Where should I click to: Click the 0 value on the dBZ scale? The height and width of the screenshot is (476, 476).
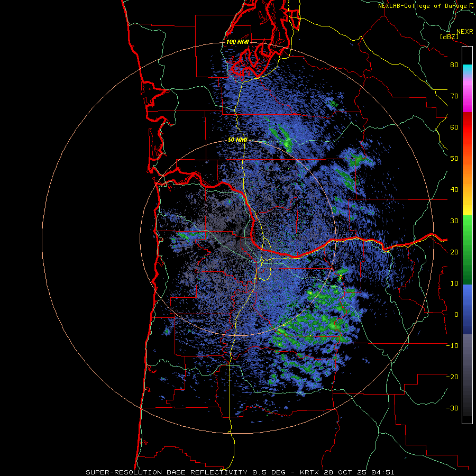pyautogui.click(x=456, y=315)
